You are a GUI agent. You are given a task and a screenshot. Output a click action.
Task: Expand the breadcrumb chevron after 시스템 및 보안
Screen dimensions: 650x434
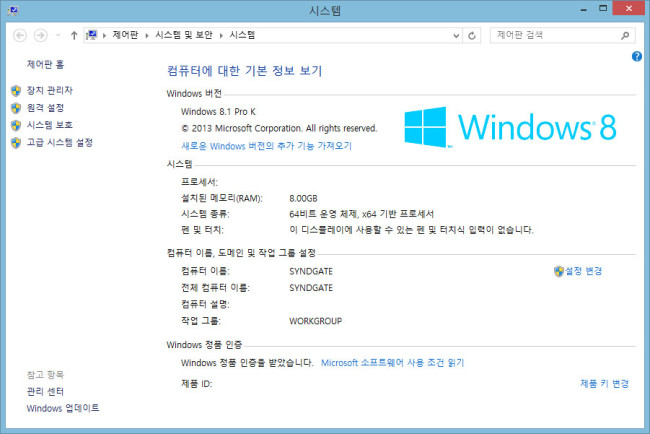pyautogui.click(x=221, y=36)
